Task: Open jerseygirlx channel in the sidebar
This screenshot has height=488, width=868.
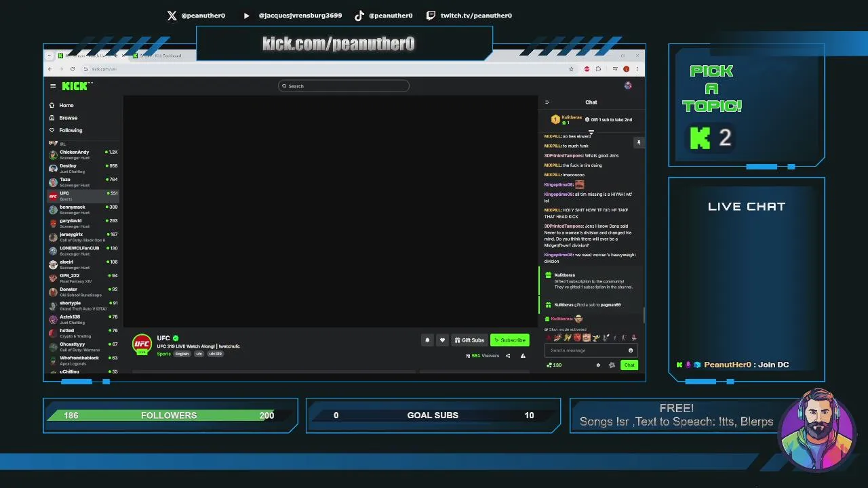Action: point(83,237)
